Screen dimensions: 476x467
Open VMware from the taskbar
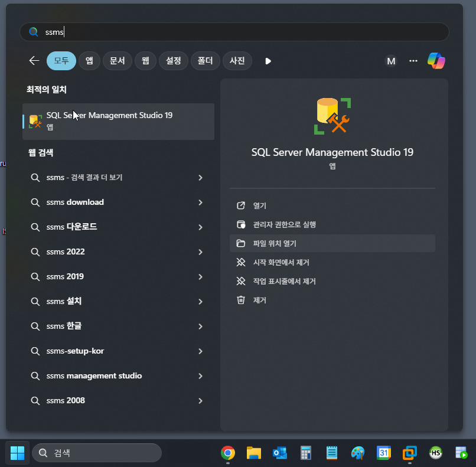pyautogui.click(x=410, y=453)
